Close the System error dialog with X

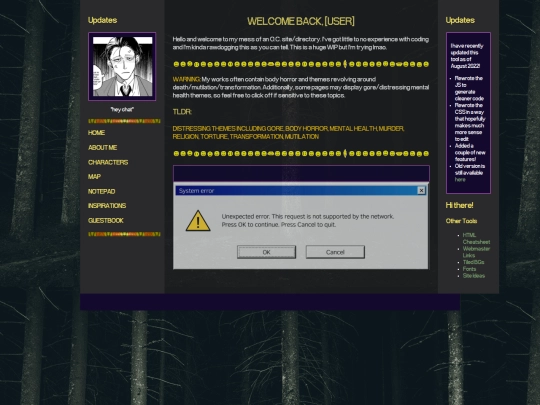(421, 190)
